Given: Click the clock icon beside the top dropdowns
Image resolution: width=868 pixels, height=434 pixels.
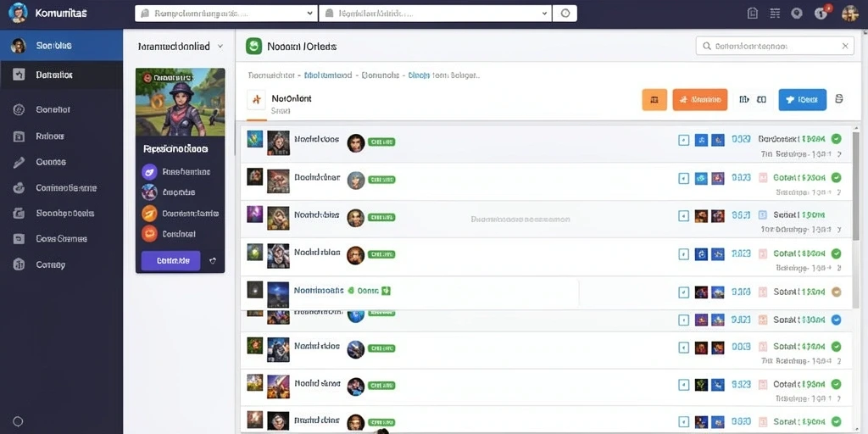Looking at the screenshot, I should click(x=565, y=14).
